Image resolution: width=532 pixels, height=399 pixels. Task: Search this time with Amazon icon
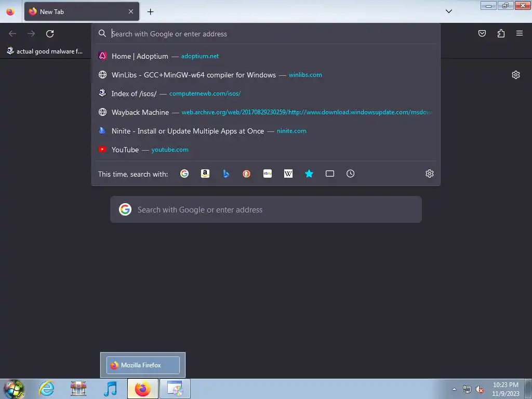[205, 174]
